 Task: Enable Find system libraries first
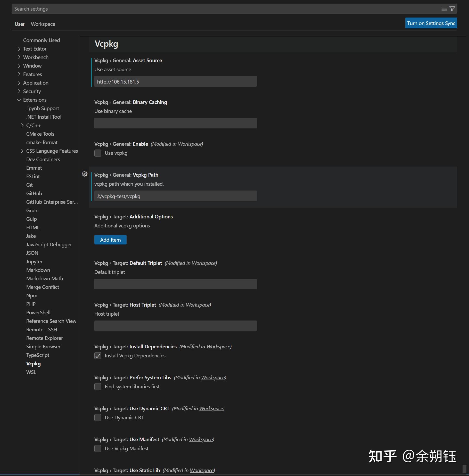point(98,387)
